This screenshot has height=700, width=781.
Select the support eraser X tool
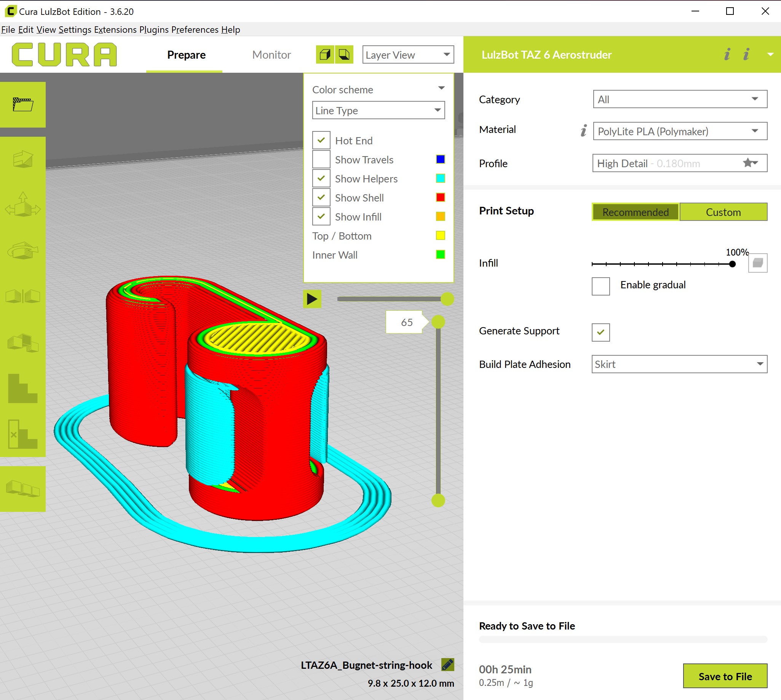pos(23,434)
